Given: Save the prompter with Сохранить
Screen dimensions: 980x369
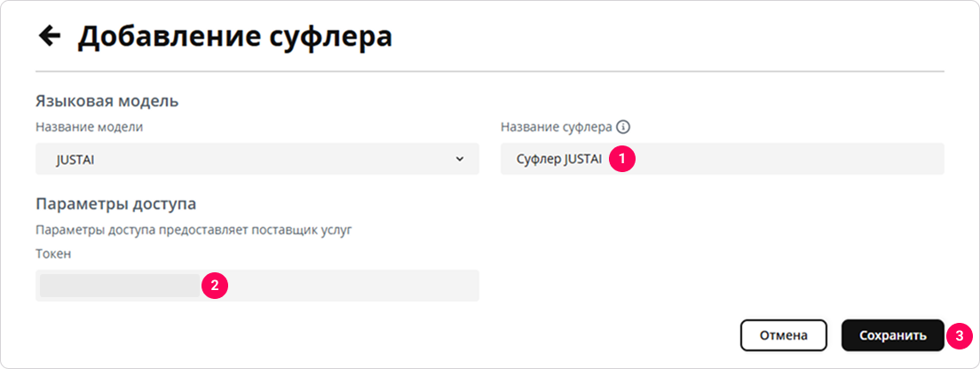Looking at the screenshot, I should point(892,336).
